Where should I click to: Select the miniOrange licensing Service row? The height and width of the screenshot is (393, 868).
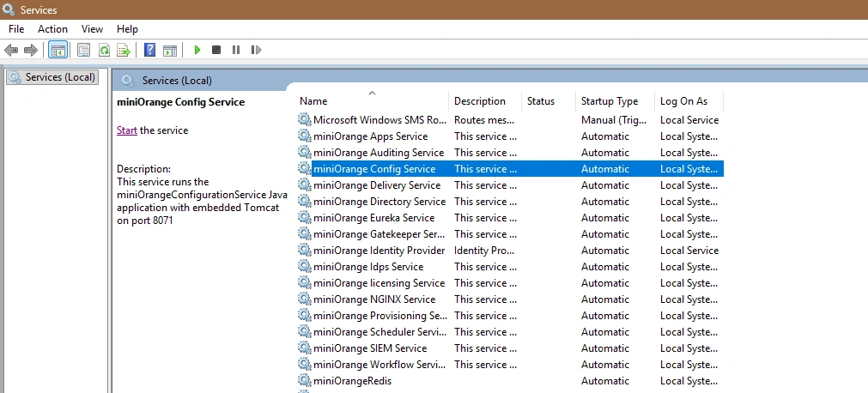point(510,283)
